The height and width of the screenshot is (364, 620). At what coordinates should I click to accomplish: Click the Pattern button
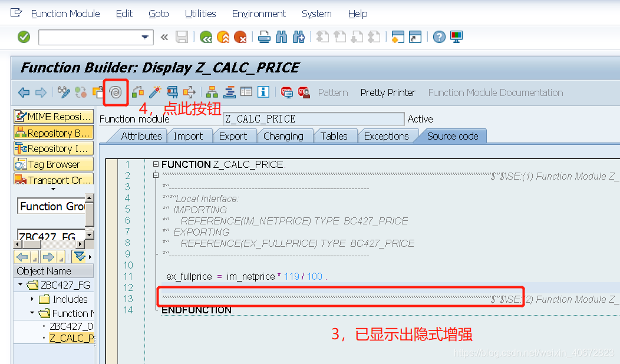tap(333, 92)
